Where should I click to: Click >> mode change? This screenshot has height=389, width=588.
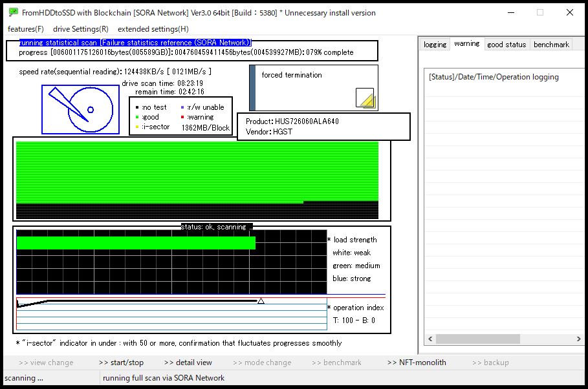262,363
